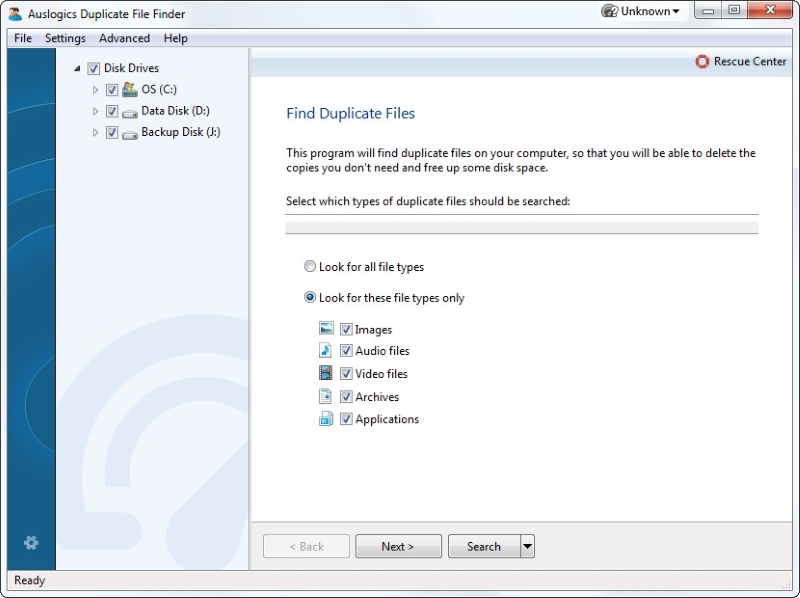Open the Search button dropdown arrow
The height and width of the screenshot is (598, 800).
(528, 546)
